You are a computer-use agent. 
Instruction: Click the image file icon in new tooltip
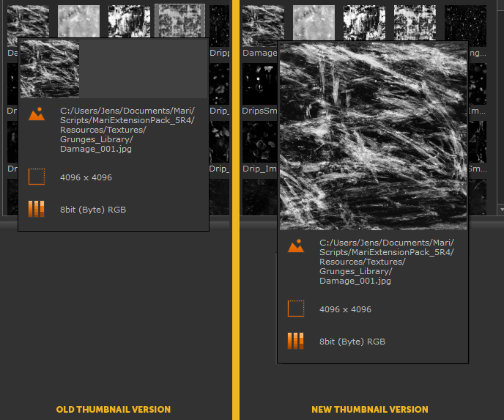point(296,246)
